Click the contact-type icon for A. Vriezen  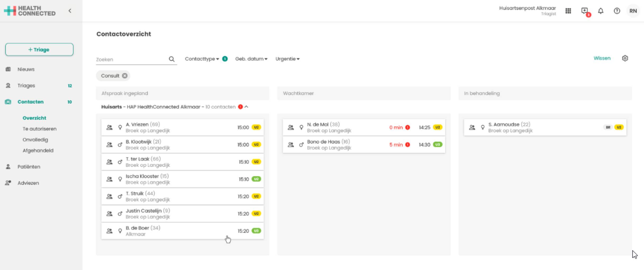click(109, 127)
